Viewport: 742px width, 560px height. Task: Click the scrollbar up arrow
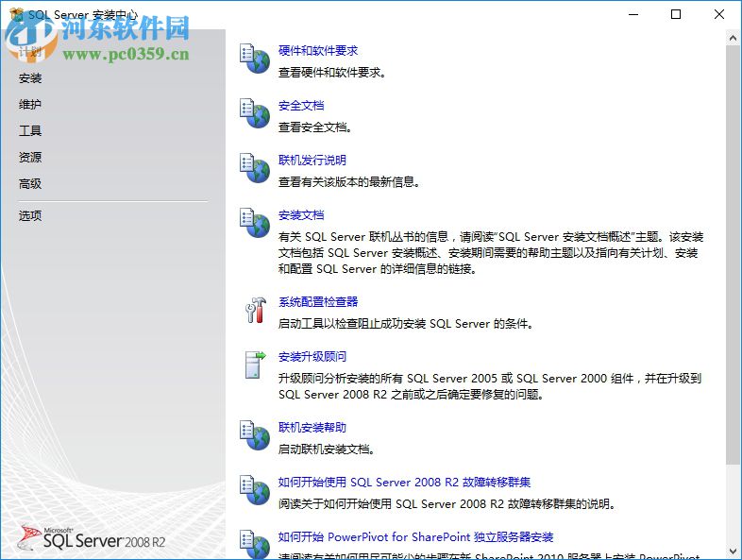(733, 38)
